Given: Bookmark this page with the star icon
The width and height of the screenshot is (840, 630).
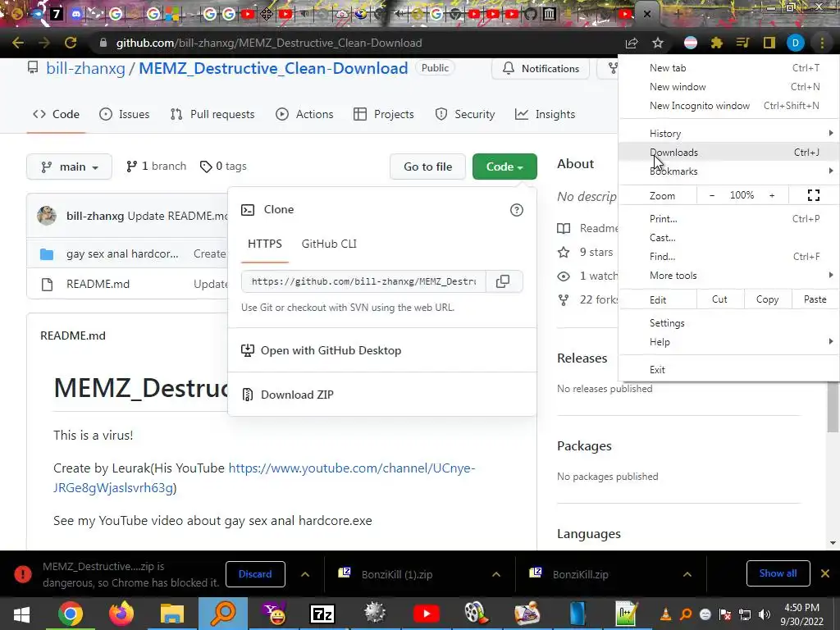Looking at the screenshot, I should pyautogui.click(x=658, y=43).
